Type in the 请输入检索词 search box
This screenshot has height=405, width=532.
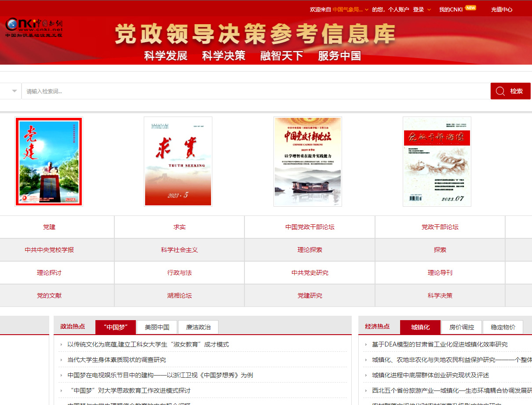tap(255, 91)
